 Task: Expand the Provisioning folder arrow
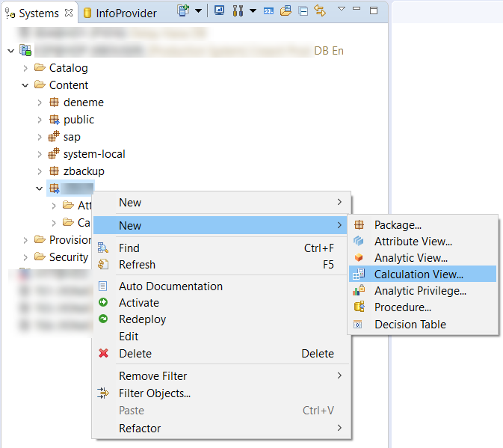25,240
